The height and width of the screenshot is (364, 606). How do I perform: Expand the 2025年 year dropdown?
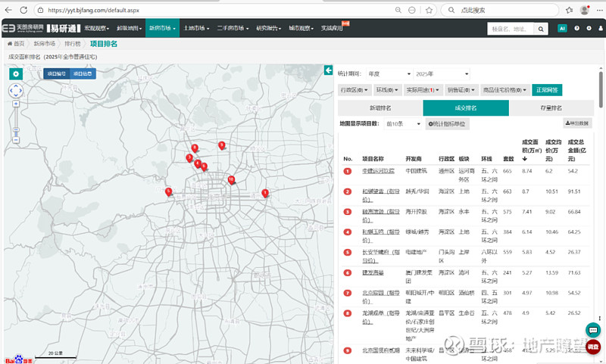(442, 74)
